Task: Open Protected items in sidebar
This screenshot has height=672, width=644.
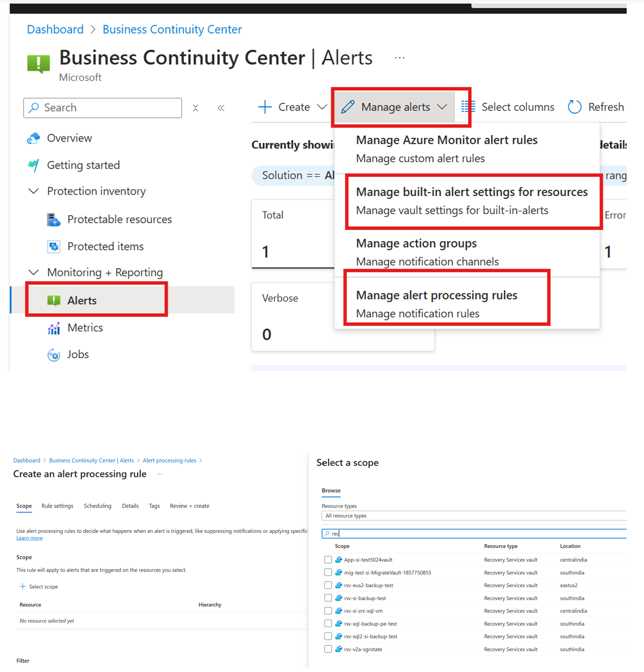Action: (x=105, y=247)
